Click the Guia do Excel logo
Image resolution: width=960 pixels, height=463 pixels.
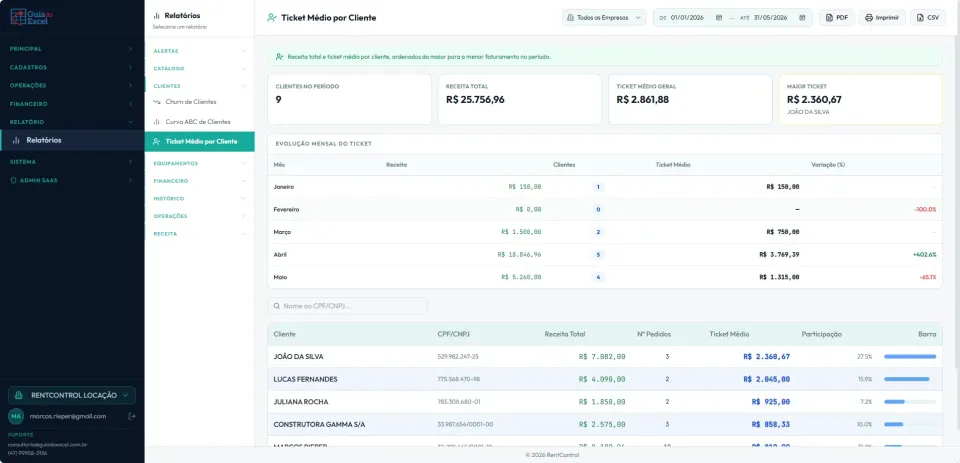[29, 17]
